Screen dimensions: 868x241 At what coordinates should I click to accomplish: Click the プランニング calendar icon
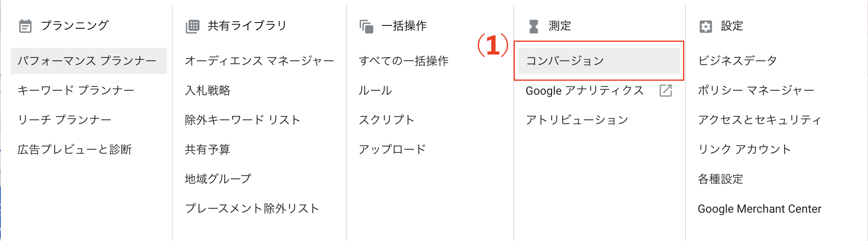click(25, 26)
